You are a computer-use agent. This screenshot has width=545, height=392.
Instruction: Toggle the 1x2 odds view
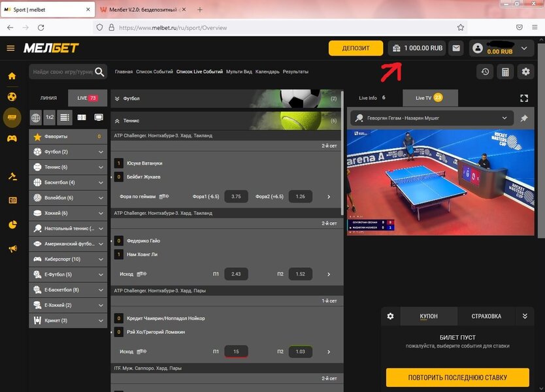click(x=50, y=118)
